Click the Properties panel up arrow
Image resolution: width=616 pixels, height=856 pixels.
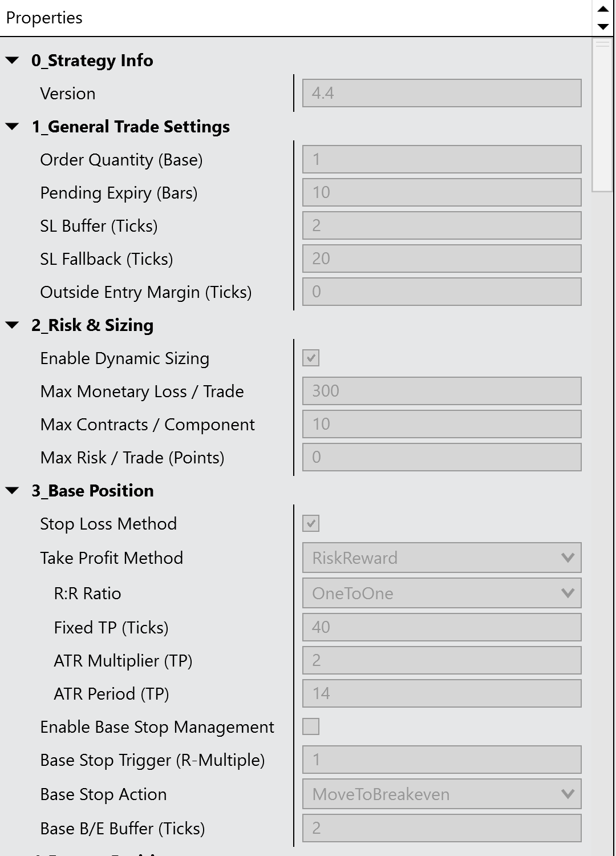pyautogui.click(x=603, y=9)
